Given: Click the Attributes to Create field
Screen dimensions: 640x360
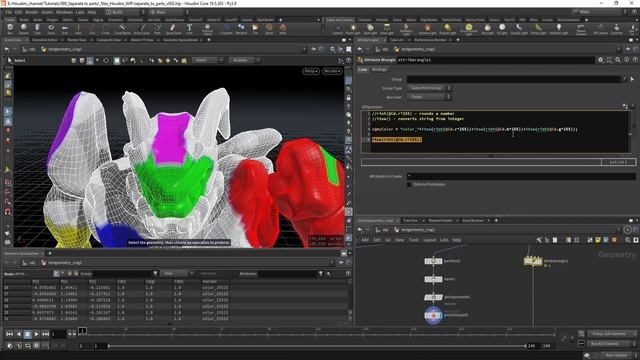Looking at the screenshot, I should click(521, 176).
